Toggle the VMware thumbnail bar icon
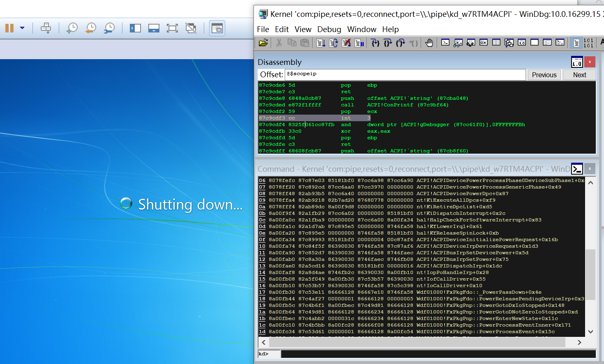This screenshot has height=364, width=604. coord(154,28)
